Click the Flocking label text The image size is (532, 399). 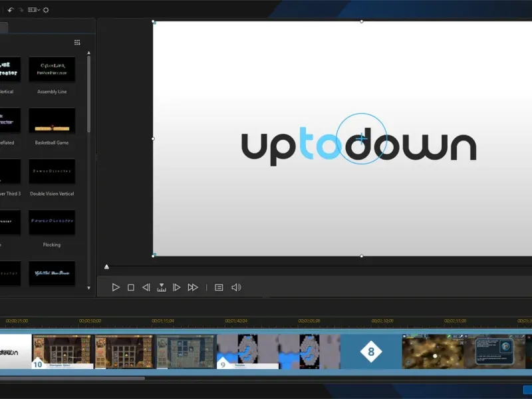click(x=52, y=245)
